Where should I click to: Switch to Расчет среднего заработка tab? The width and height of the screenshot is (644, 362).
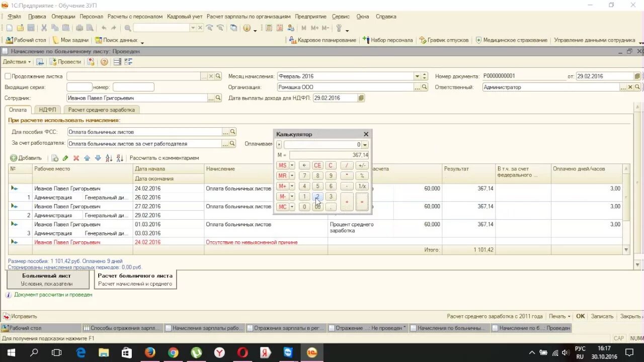click(102, 110)
